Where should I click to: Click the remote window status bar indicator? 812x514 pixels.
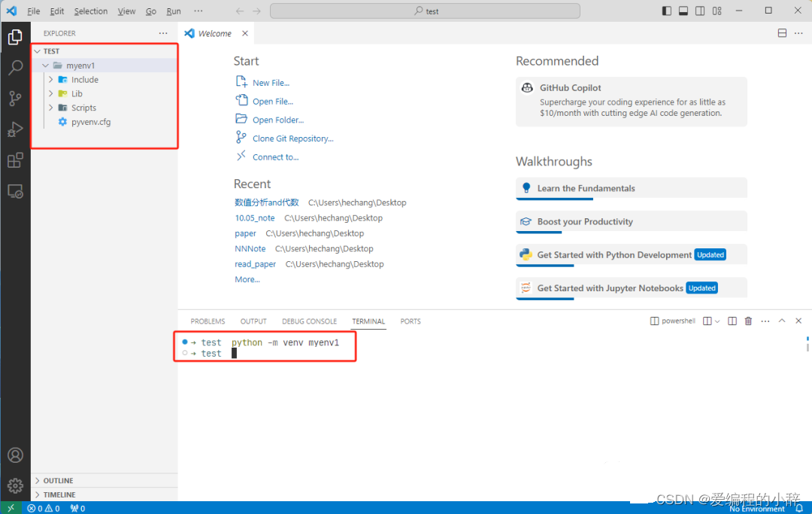11,508
